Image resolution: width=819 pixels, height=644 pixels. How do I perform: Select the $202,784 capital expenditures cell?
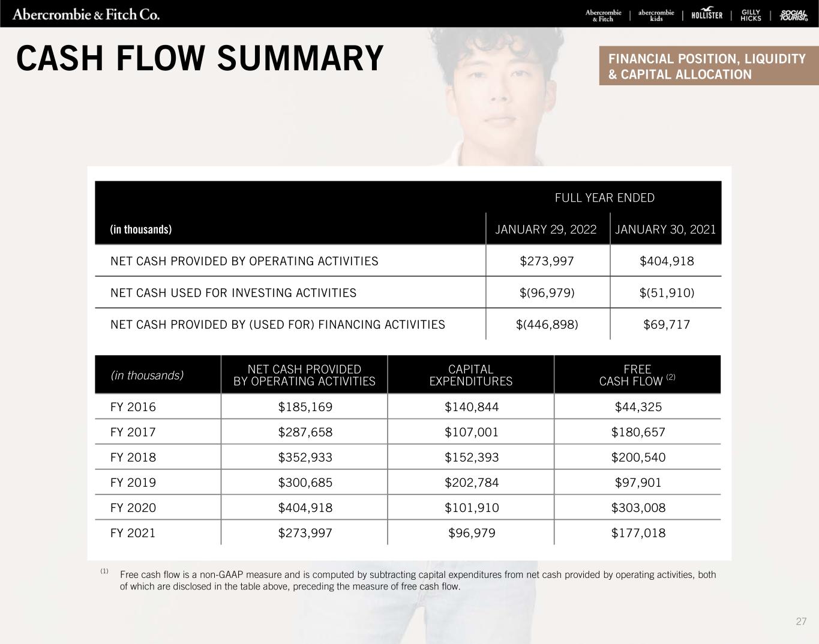coord(472,483)
